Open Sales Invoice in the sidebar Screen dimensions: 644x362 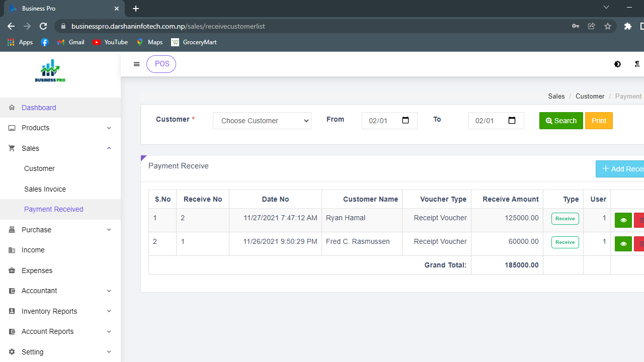45,189
